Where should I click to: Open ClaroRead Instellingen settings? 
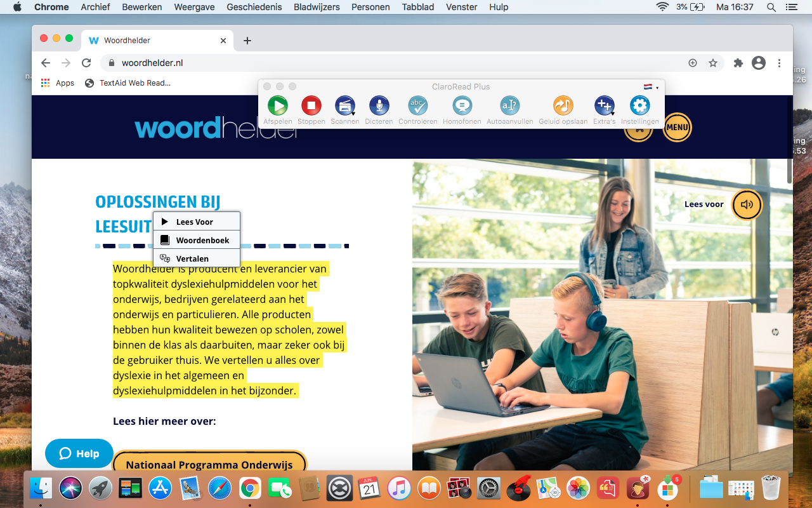point(639,106)
